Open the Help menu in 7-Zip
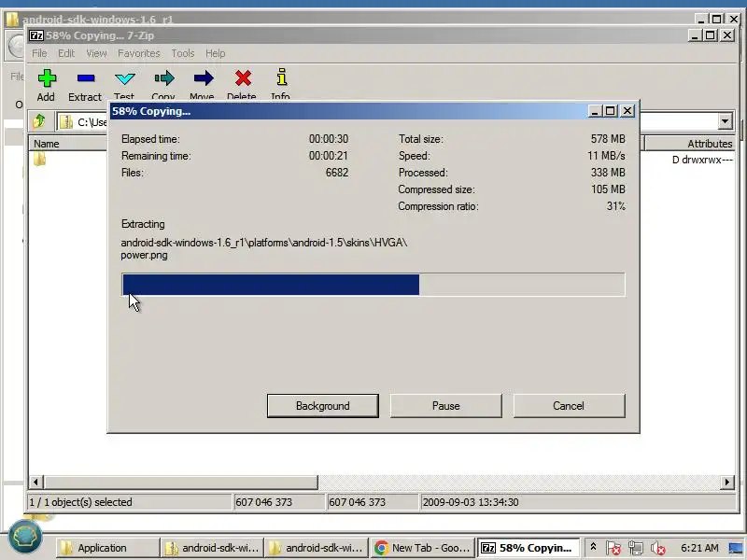This screenshot has width=747, height=560. point(215,53)
